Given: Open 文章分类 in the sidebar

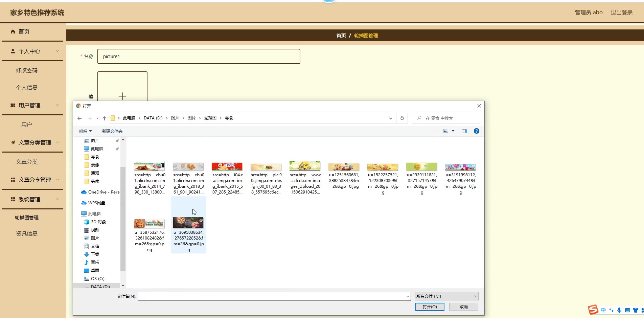Looking at the screenshot, I should coord(27,162).
